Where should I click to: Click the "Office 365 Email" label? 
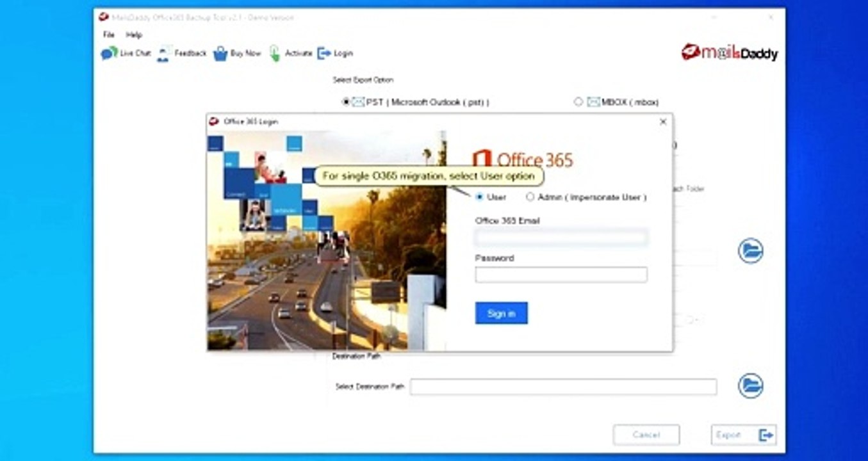pos(507,220)
